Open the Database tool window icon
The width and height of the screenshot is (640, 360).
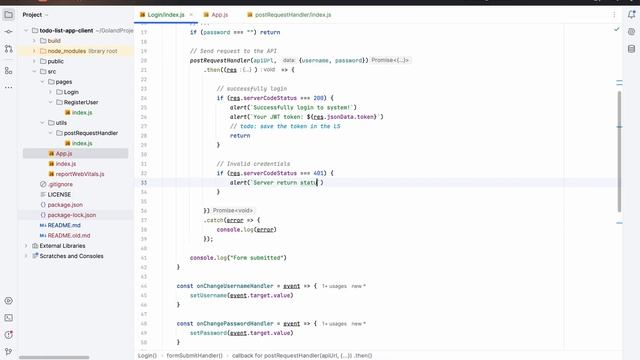pyautogui.click(x=631, y=49)
